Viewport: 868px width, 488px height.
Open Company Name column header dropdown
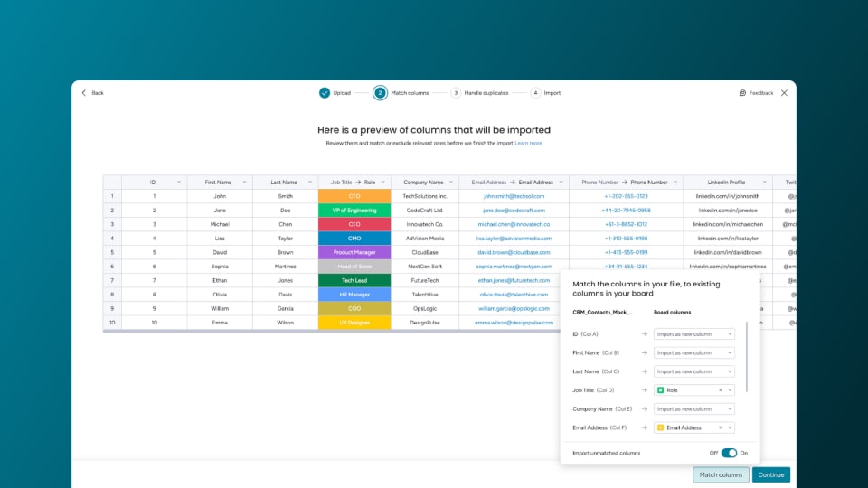click(451, 182)
